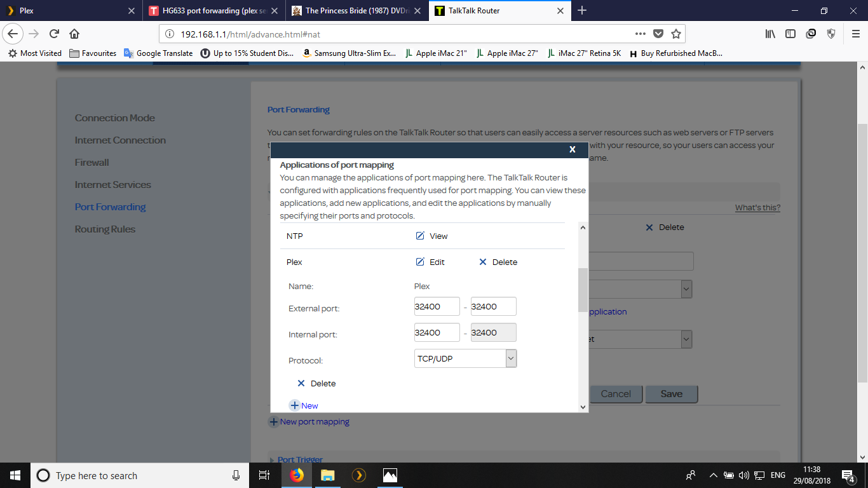Go to the Firefox home page
Image resolution: width=868 pixels, height=488 pixels.
click(75, 34)
